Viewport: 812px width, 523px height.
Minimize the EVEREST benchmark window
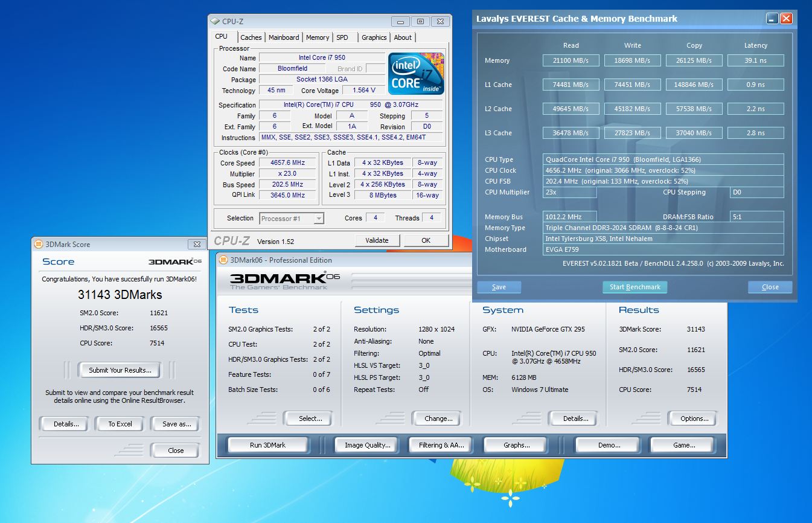pos(772,19)
